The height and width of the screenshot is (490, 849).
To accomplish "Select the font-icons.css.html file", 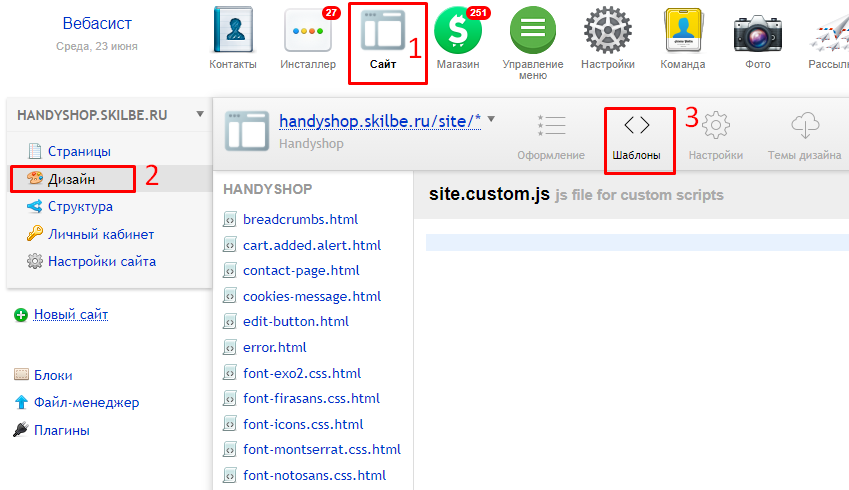I will pos(303,424).
